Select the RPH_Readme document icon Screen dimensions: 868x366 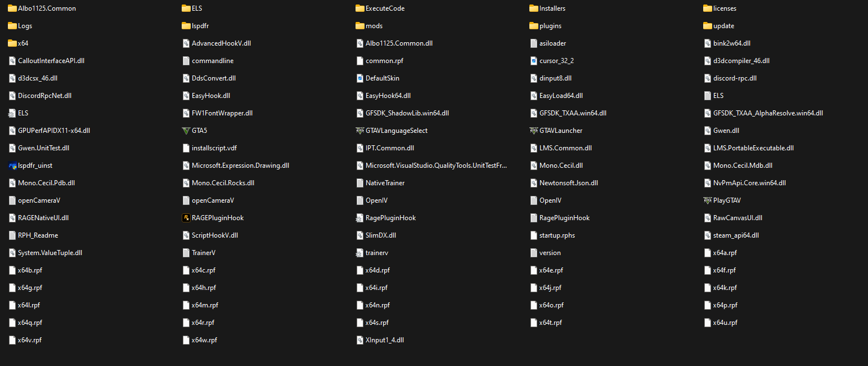point(12,235)
